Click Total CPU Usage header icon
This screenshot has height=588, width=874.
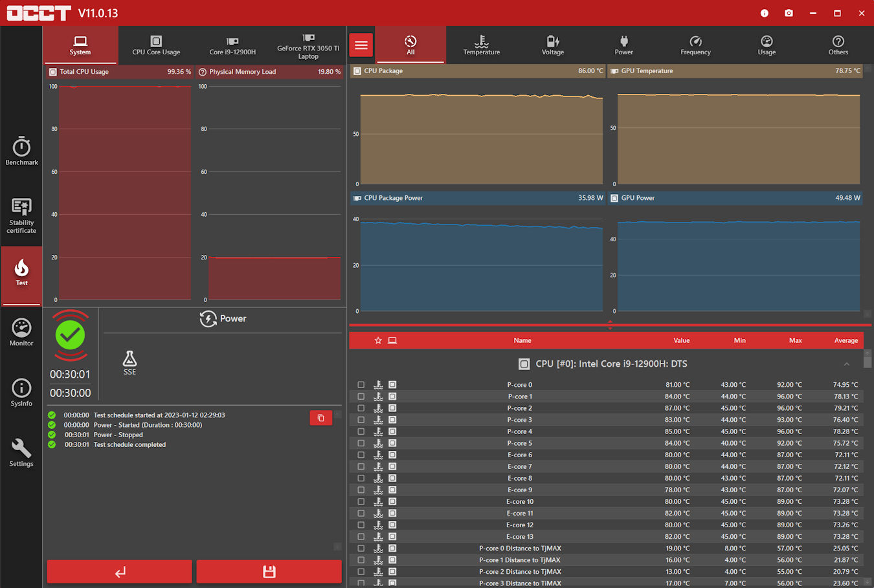[53, 72]
